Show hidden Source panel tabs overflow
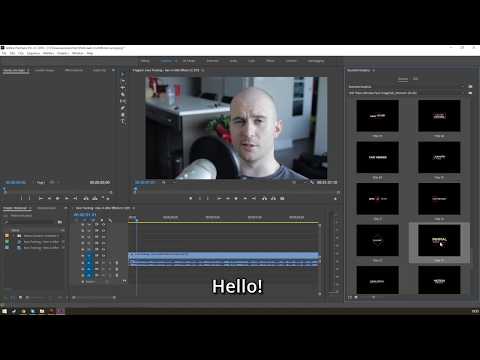The height and width of the screenshot is (360, 480). 113,70
